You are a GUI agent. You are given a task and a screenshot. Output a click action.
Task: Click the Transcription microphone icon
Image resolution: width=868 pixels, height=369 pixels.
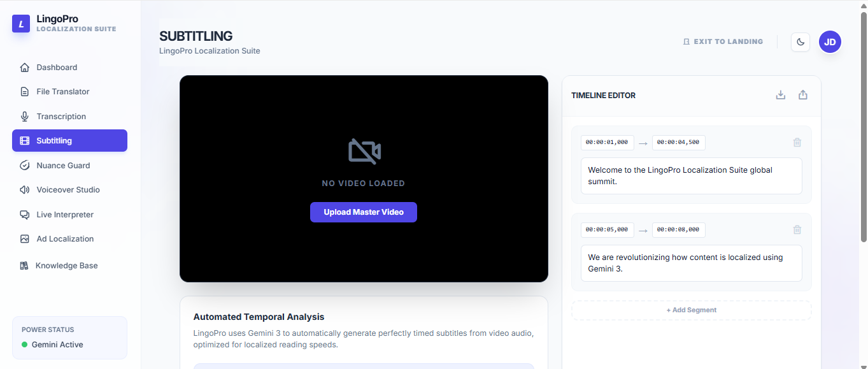[25, 117]
